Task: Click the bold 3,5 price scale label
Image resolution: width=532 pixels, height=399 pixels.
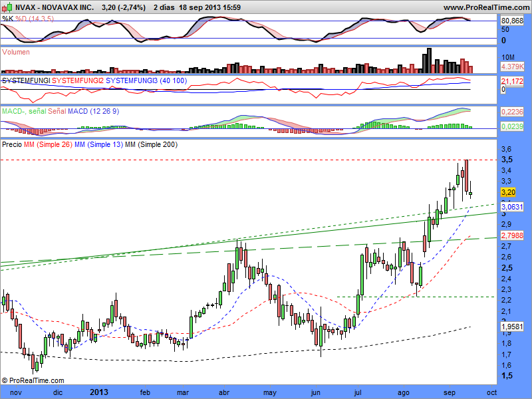Action: pyautogui.click(x=507, y=160)
